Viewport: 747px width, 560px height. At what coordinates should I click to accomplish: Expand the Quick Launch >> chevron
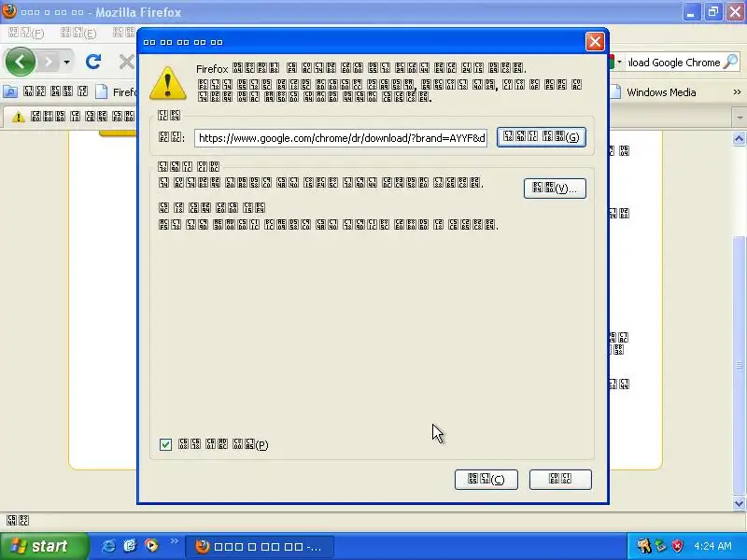click(174, 541)
